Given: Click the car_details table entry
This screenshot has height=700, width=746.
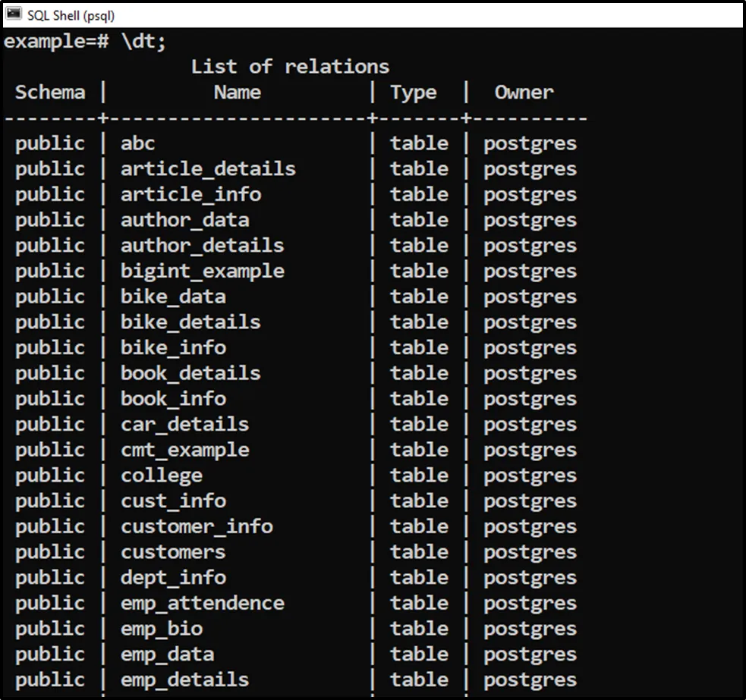Looking at the screenshot, I should click(184, 424).
